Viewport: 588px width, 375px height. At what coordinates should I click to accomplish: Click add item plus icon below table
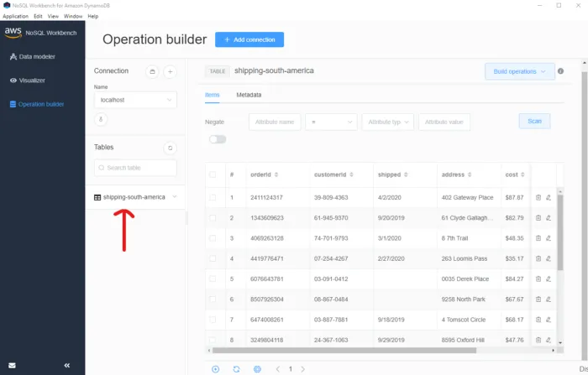pos(216,369)
